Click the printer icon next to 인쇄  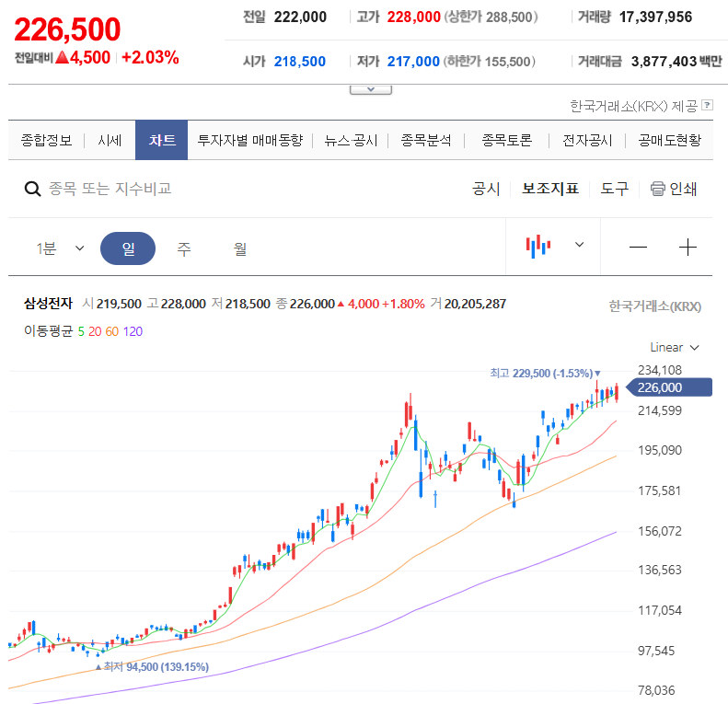(x=657, y=189)
